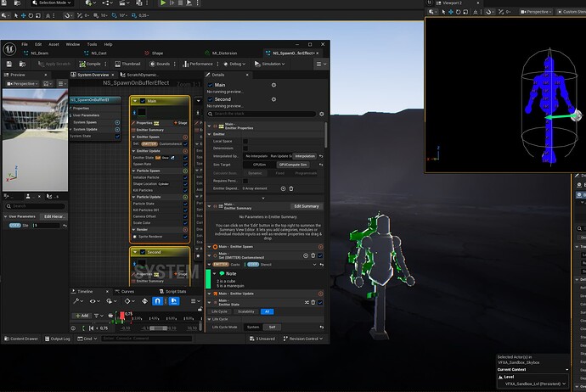Image resolution: width=586 pixels, height=392 pixels.
Task: Click the red timeline playhead marker
Action: (121, 316)
